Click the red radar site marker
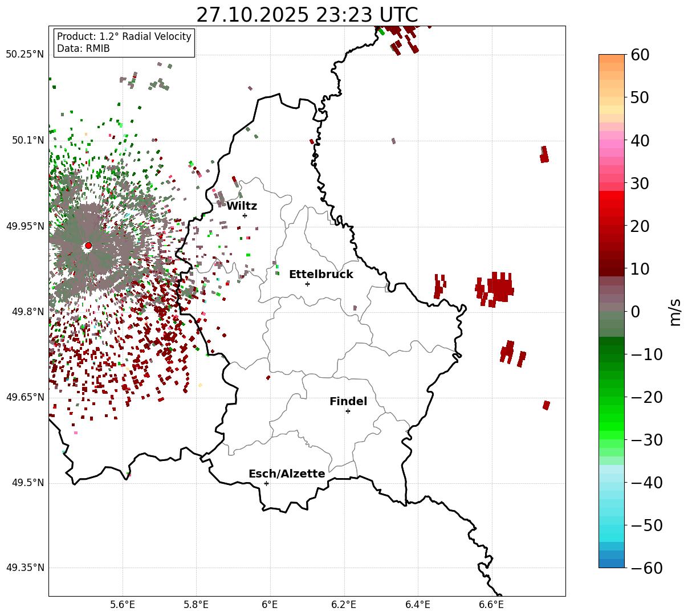 [x=88, y=246]
